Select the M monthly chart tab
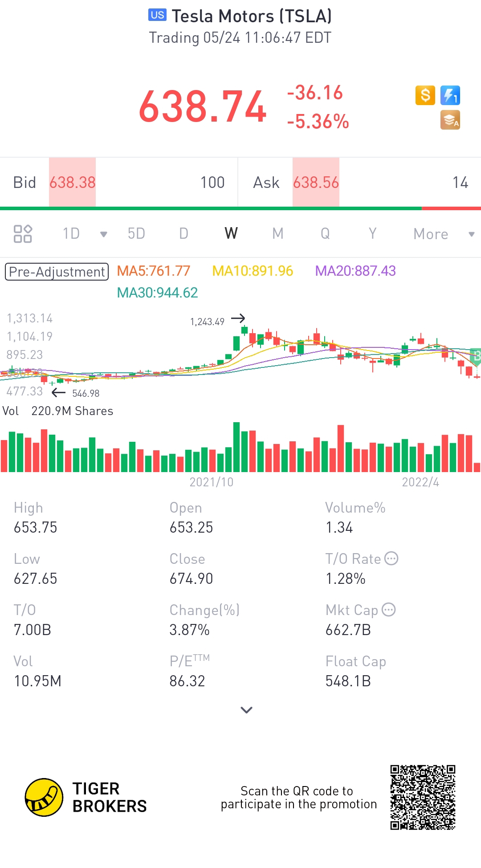Image resolution: width=481 pixels, height=868 pixels. [278, 234]
